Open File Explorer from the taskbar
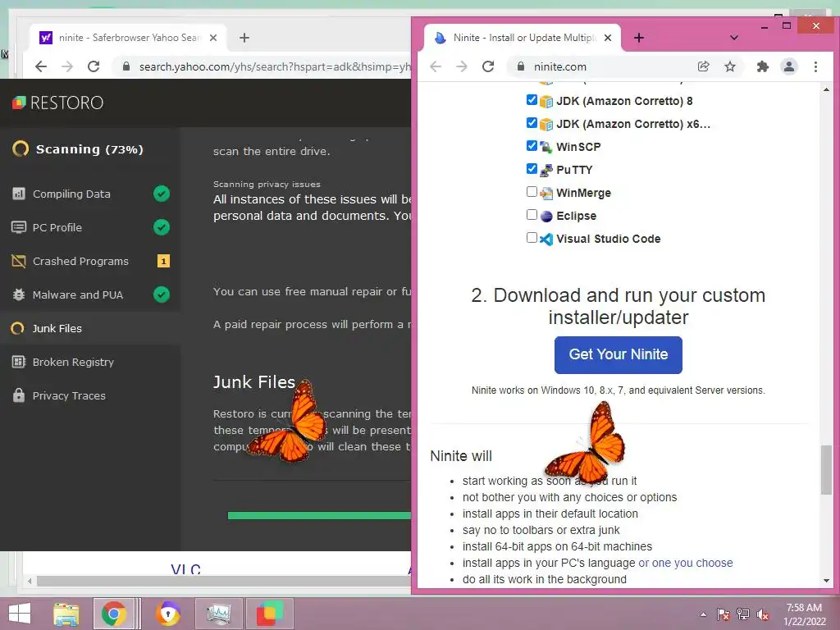The image size is (840, 630). point(66,614)
